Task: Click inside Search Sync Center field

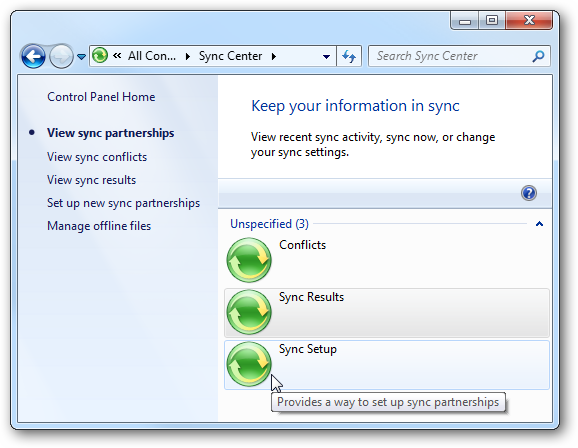Action: coord(452,56)
